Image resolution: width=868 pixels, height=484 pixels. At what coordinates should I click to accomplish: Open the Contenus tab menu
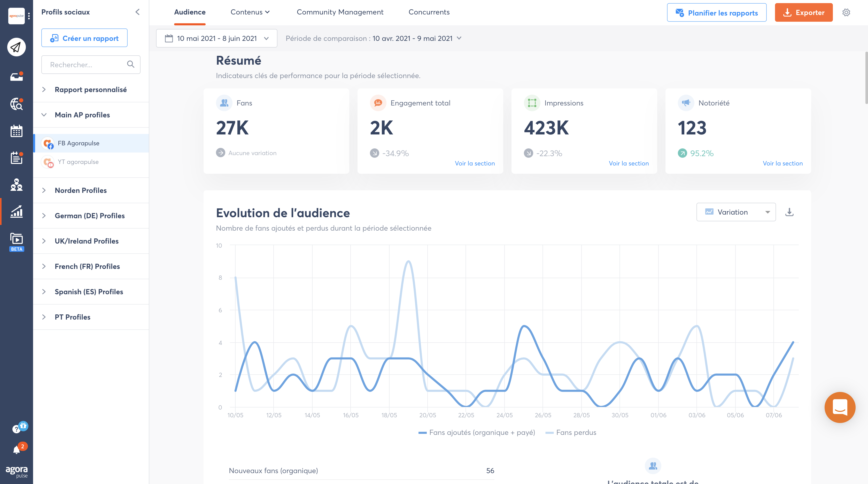pos(250,12)
